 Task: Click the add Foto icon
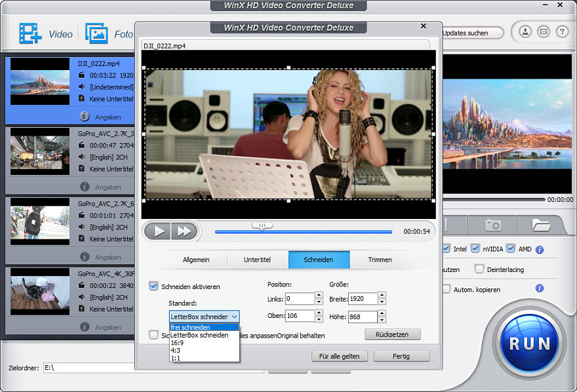point(96,33)
